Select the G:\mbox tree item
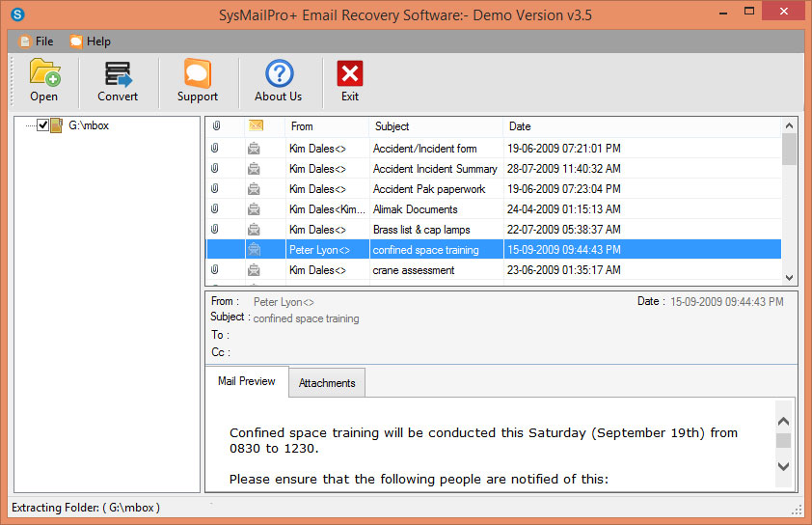 89,125
